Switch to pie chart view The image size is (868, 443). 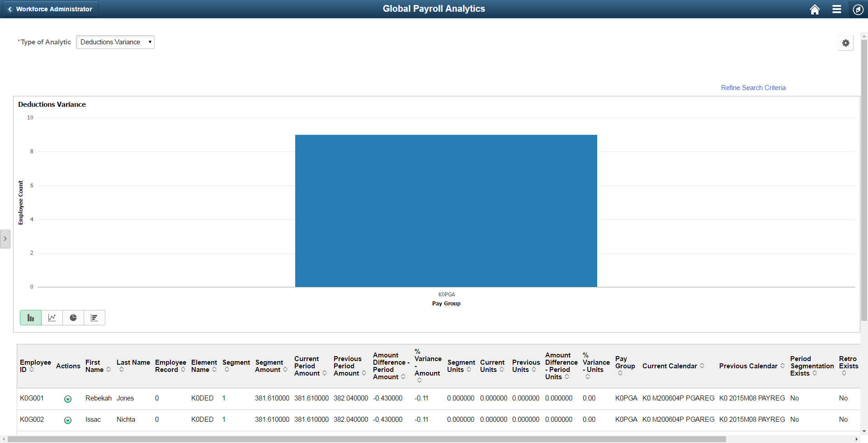(x=73, y=318)
